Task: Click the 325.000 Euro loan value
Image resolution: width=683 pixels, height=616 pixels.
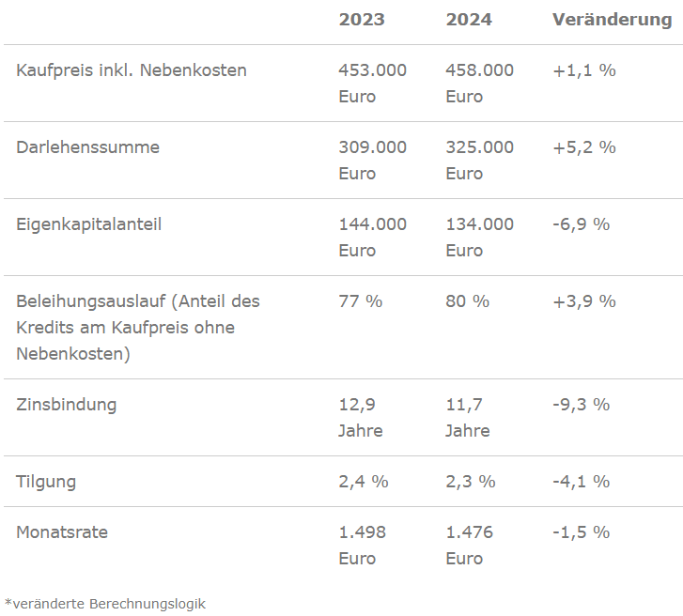Action: pyautogui.click(x=479, y=160)
